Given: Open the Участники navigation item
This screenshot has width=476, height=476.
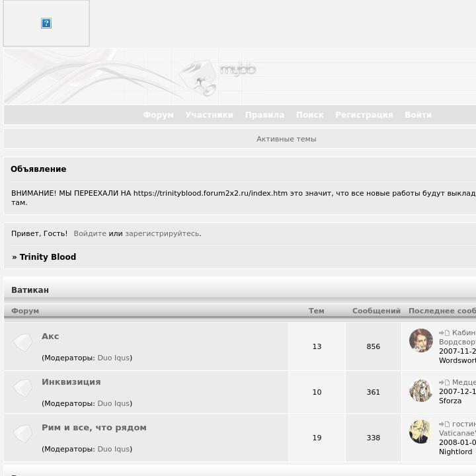Looking at the screenshot, I should pos(209,115).
